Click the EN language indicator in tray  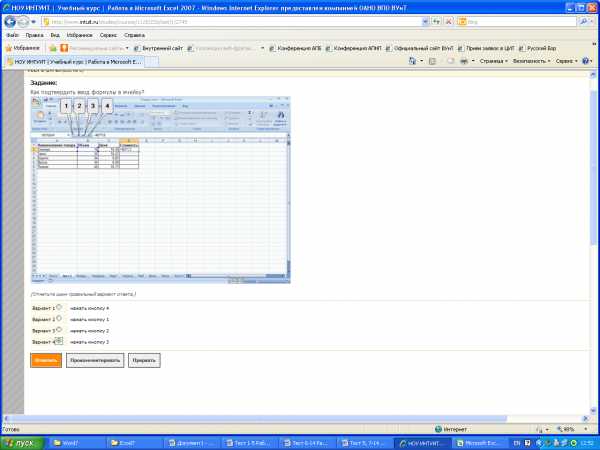[517, 443]
